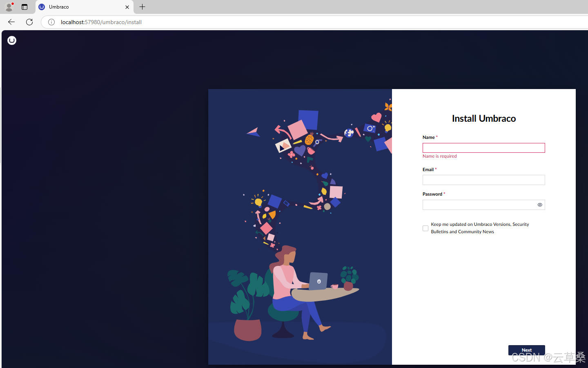Click the tab actions icon beside the profile avatar
Image resolution: width=588 pixels, height=368 pixels.
point(24,7)
